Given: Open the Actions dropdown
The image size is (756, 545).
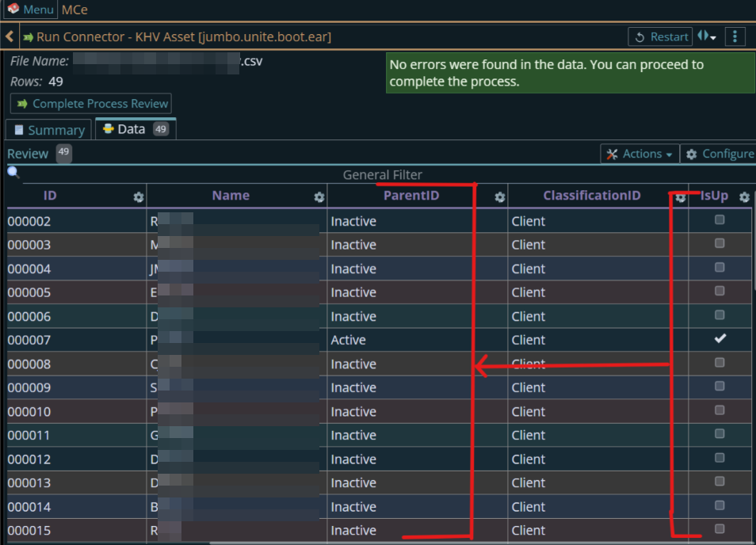Looking at the screenshot, I should pyautogui.click(x=640, y=154).
